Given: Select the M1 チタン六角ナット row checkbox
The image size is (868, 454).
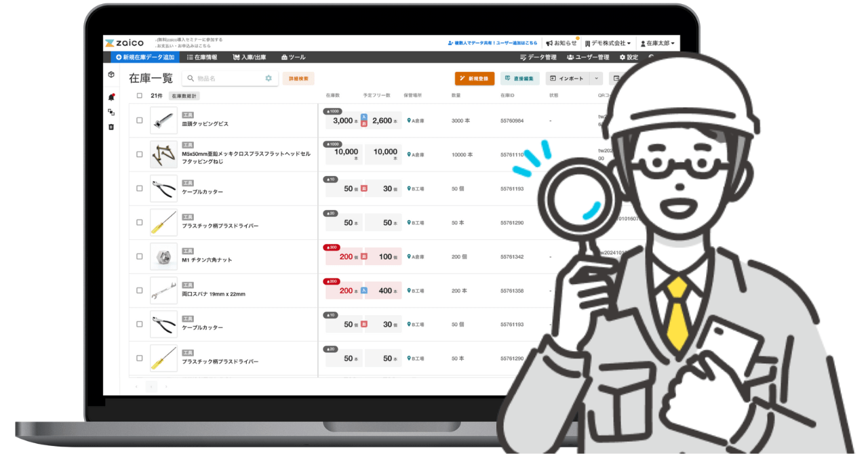Looking at the screenshot, I should (x=140, y=257).
